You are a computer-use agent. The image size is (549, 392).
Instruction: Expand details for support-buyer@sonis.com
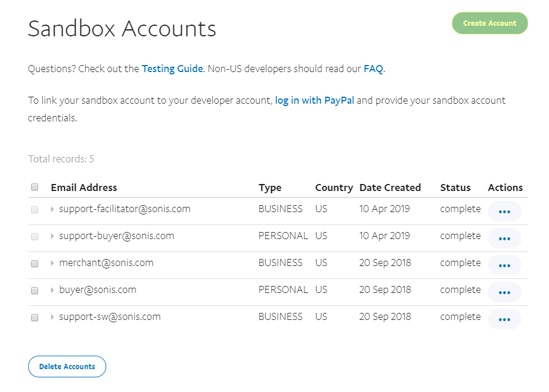51,236
